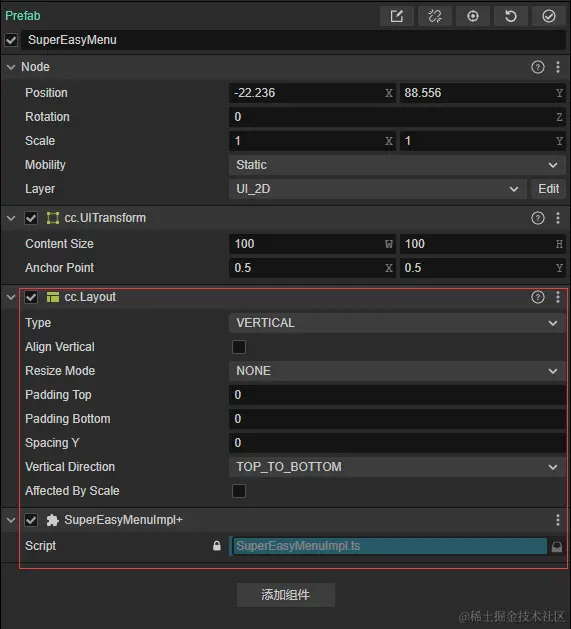The image size is (571, 629).
Task: Apply prefab changes with checkmark icon
Action: 549,16
